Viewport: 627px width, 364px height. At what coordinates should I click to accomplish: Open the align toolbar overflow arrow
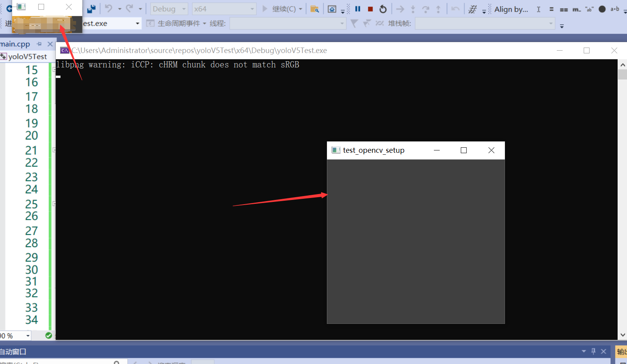pyautogui.click(x=625, y=12)
